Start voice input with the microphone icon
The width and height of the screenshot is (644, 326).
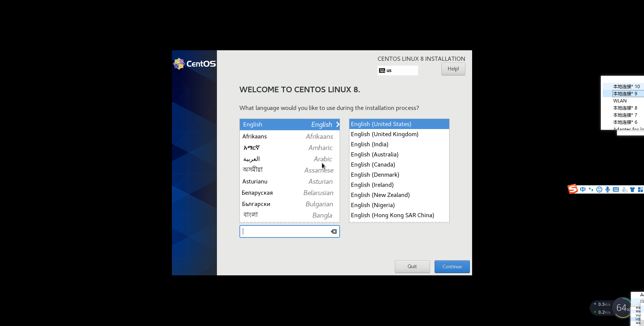click(608, 189)
